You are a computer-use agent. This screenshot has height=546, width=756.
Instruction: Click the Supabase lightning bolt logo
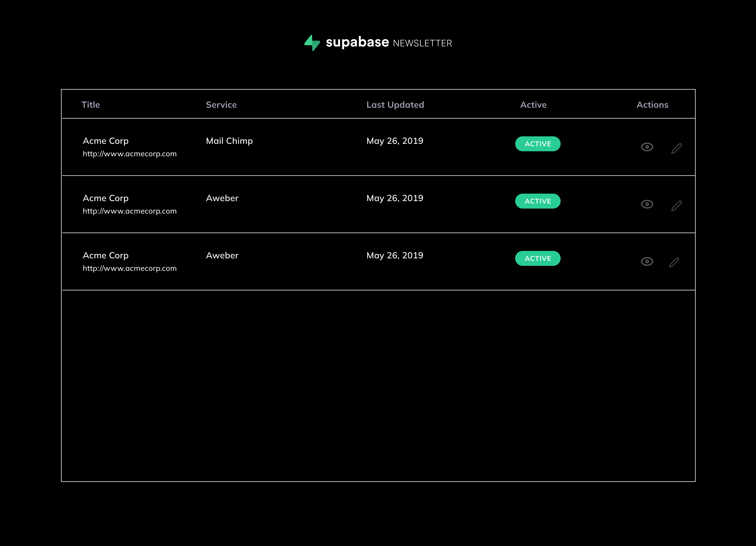pyautogui.click(x=312, y=43)
